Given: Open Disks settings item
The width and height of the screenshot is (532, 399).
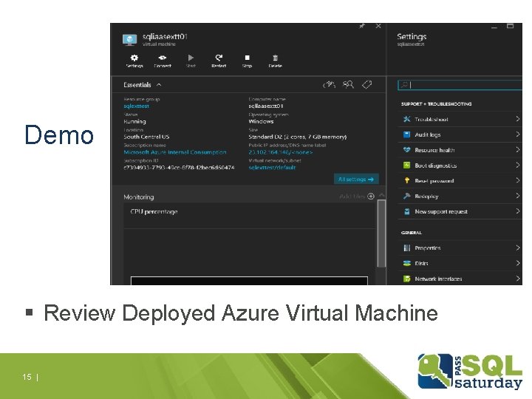Looking at the screenshot, I should click(x=460, y=263).
